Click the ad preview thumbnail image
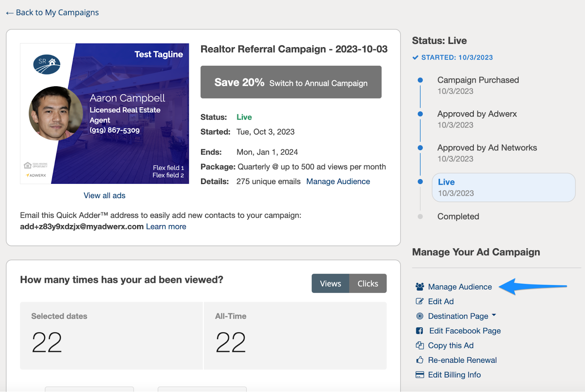585x392 pixels. pos(105,114)
